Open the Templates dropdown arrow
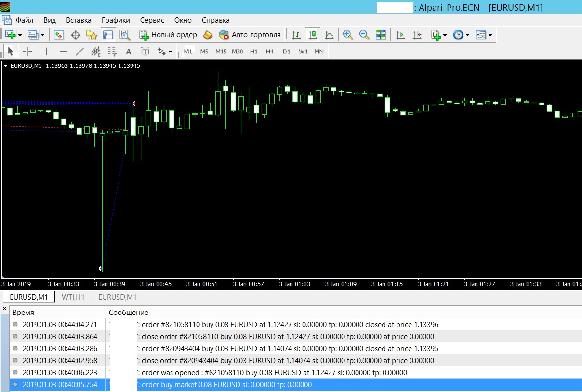The height and width of the screenshot is (392, 582). [x=490, y=35]
